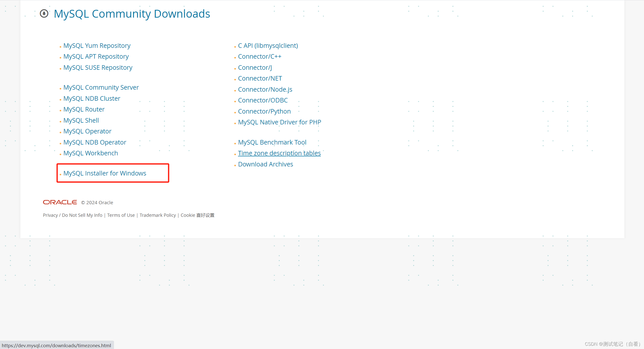Select MySQL Benchmark Tool option

[x=273, y=142]
